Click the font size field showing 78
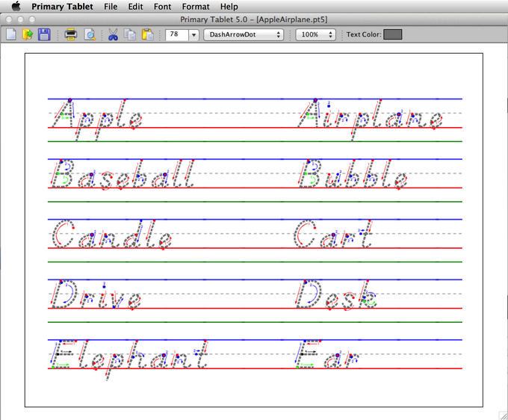This screenshot has width=508, height=420. (x=176, y=34)
